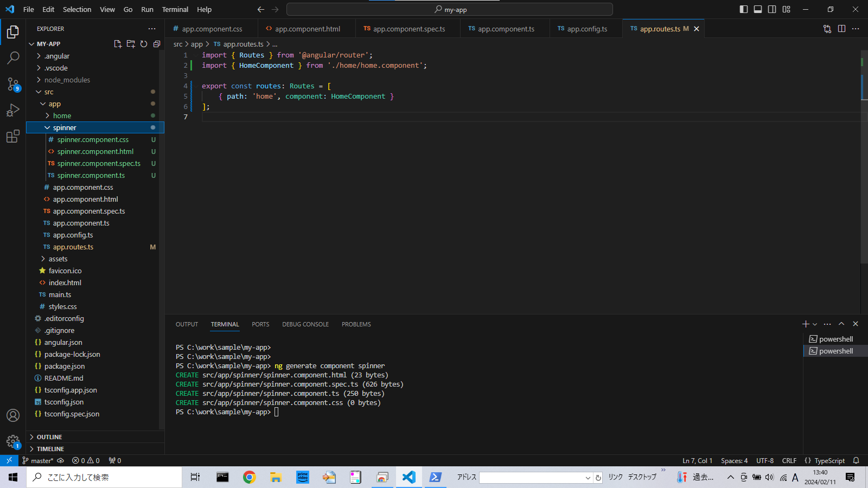Switch to app.component.html editor tab

[308, 29]
